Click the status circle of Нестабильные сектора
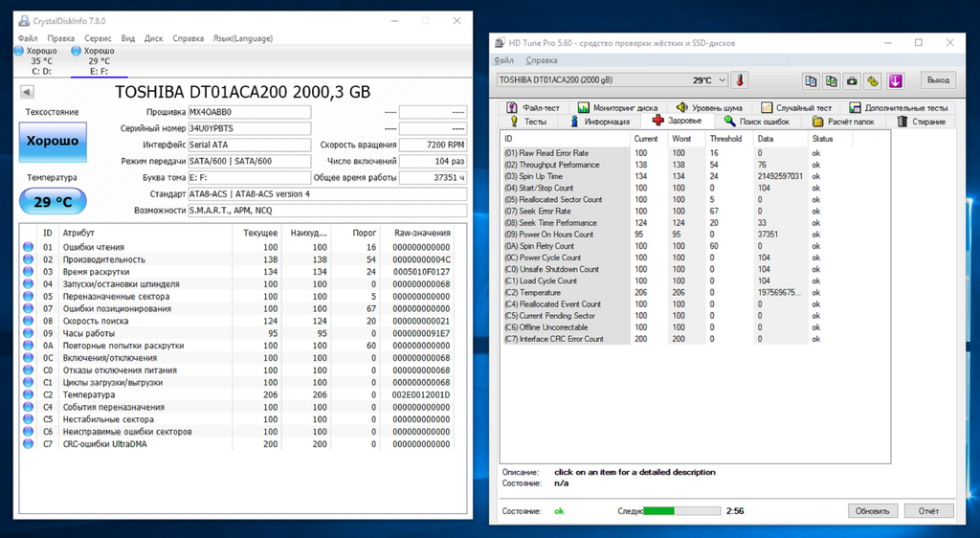Viewport: 980px width, 538px height. (28, 419)
